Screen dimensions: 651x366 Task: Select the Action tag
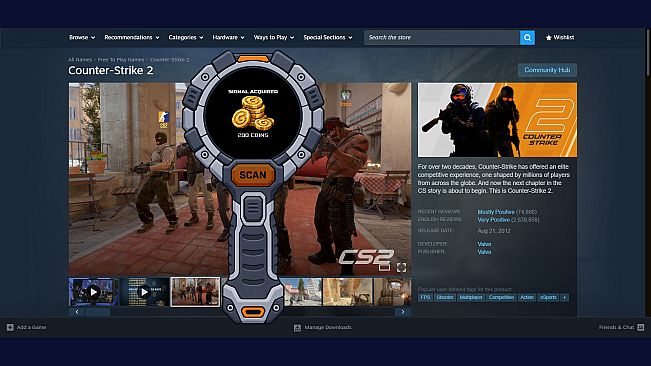pos(527,298)
